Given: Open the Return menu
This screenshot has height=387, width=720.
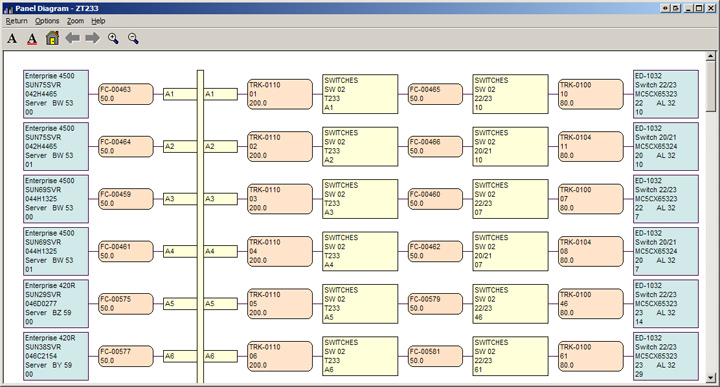Looking at the screenshot, I should click(17, 21).
